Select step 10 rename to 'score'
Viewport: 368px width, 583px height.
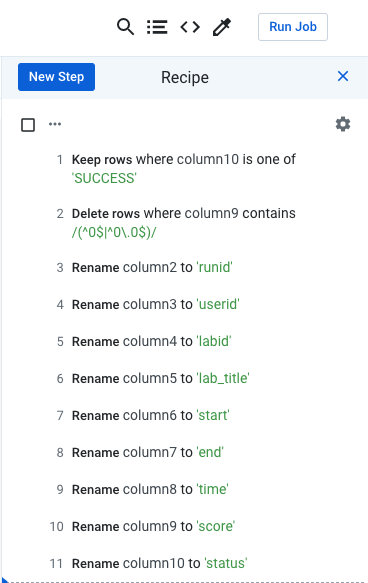184,526
